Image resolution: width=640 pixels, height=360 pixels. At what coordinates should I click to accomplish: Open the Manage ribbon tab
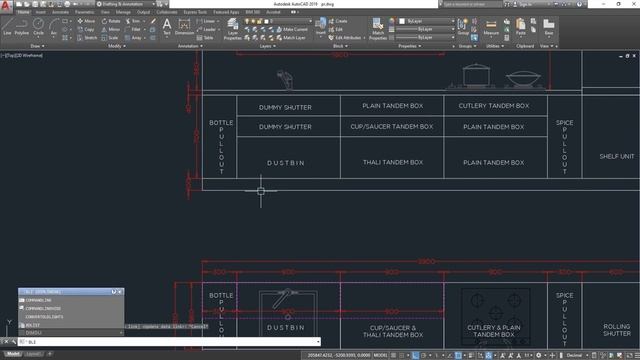coord(123,12)
